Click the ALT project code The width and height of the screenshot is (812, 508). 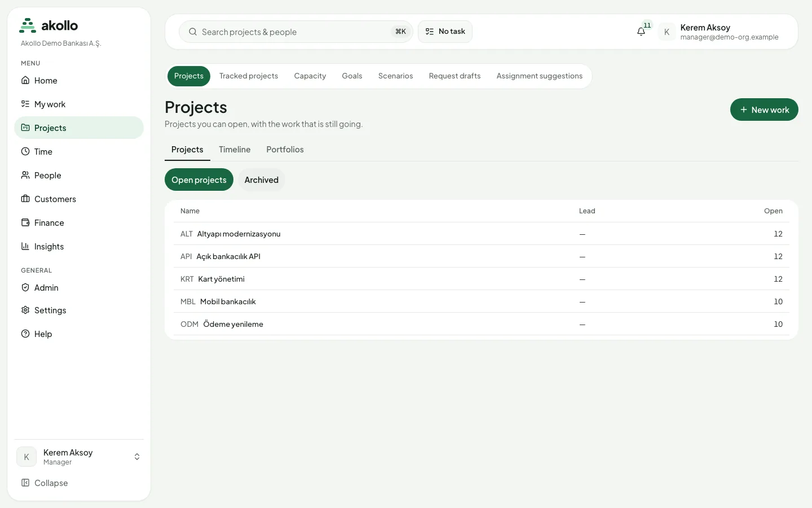[187, 234]
